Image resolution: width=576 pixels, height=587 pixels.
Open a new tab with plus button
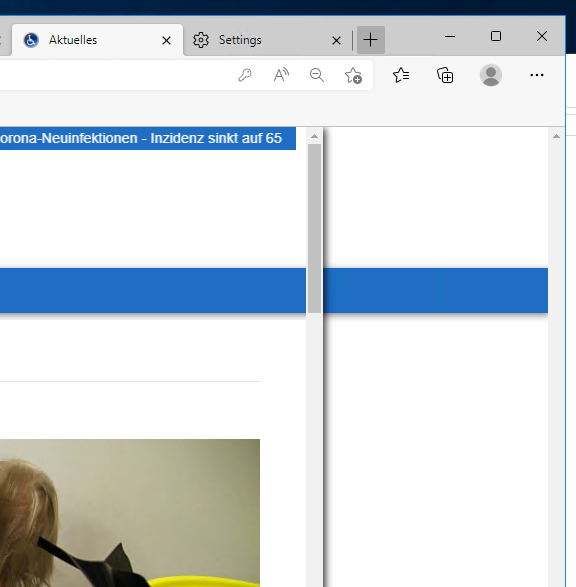pos(371,40)
